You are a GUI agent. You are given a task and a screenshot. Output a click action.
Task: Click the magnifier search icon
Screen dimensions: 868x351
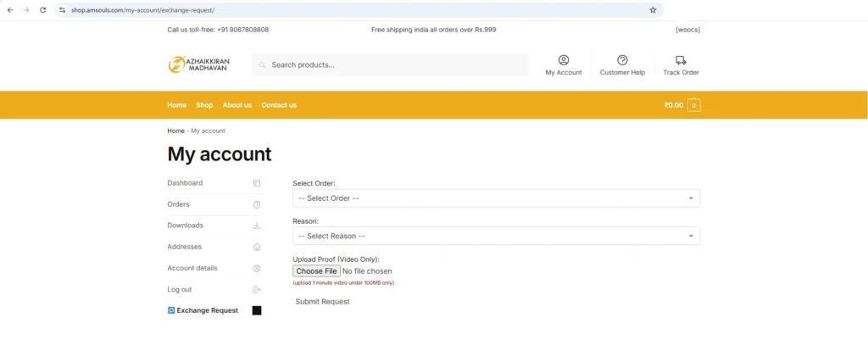tap(263, 65)
